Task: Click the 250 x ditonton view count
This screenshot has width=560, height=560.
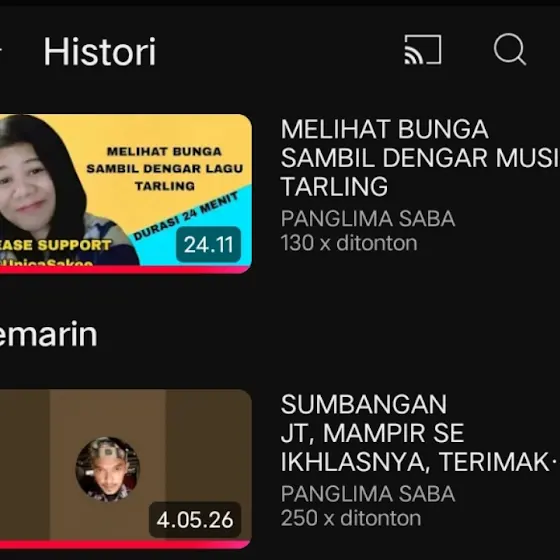Action: pyautogui.click(x=351, y=518)
